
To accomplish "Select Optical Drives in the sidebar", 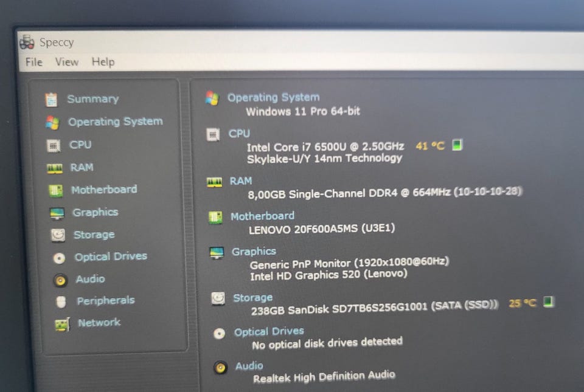I will click(x=111, y=256).
